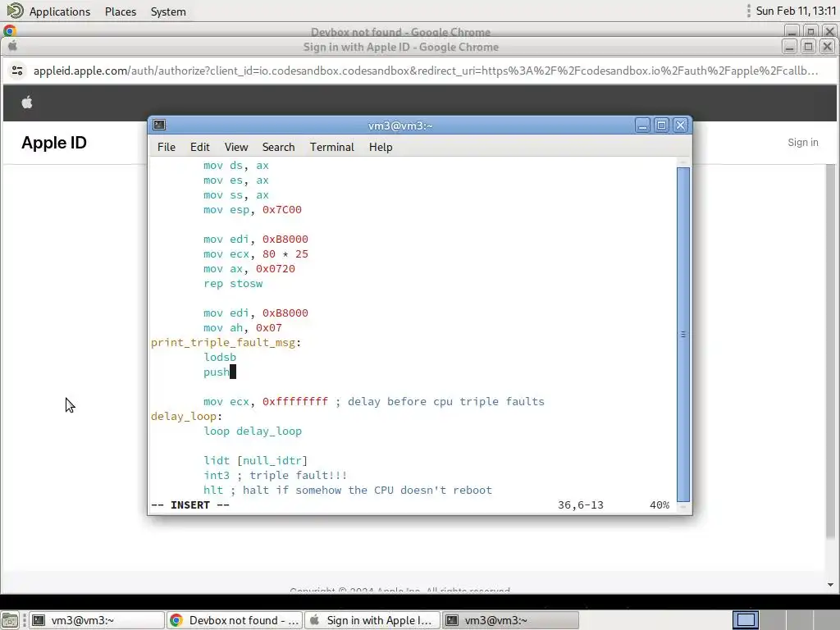Click the terminal scrollbar down arrow
The image size is (840, 630).
click(x=683, y=506)
